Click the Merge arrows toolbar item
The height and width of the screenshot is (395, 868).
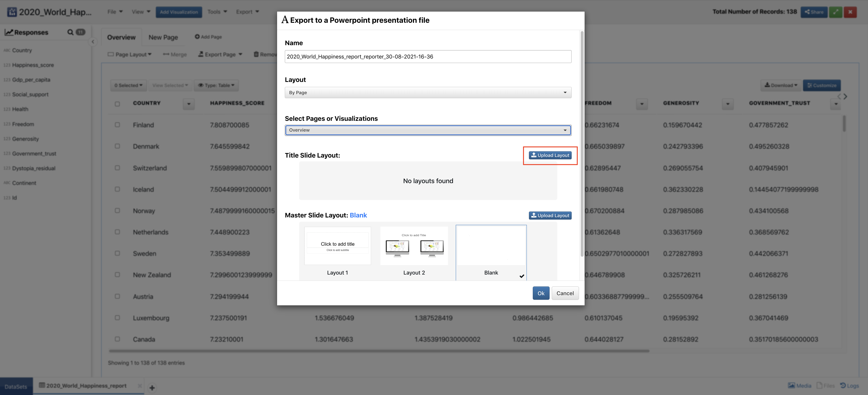(x=175, y=54)
